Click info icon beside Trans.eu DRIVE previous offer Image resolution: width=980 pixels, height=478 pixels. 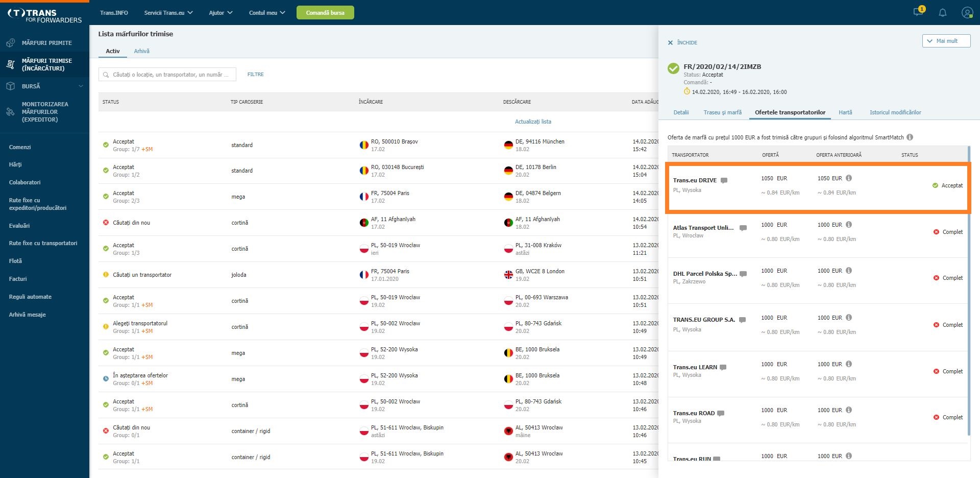point(849,178)
